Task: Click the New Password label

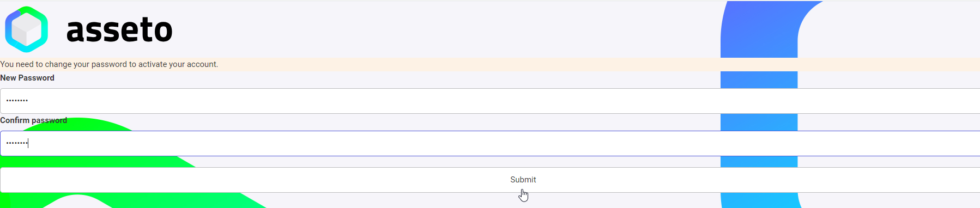Action: (x=27, y=78)
